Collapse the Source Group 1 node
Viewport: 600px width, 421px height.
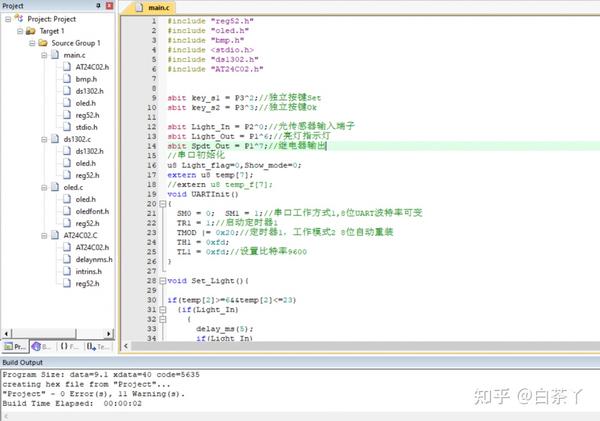pos(33,43)
